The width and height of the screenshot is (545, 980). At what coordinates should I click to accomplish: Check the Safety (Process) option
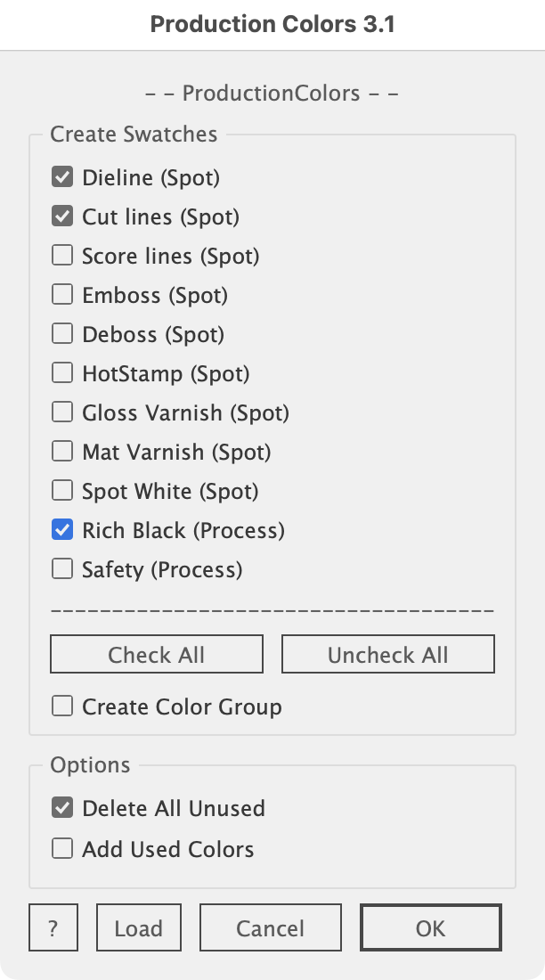pos(62,569)
